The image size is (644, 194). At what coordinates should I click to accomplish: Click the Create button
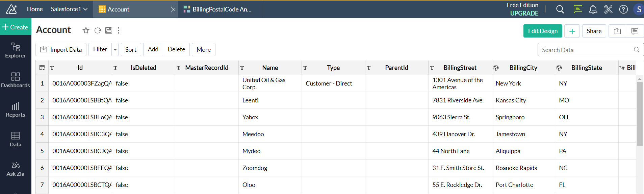(16, 27)
